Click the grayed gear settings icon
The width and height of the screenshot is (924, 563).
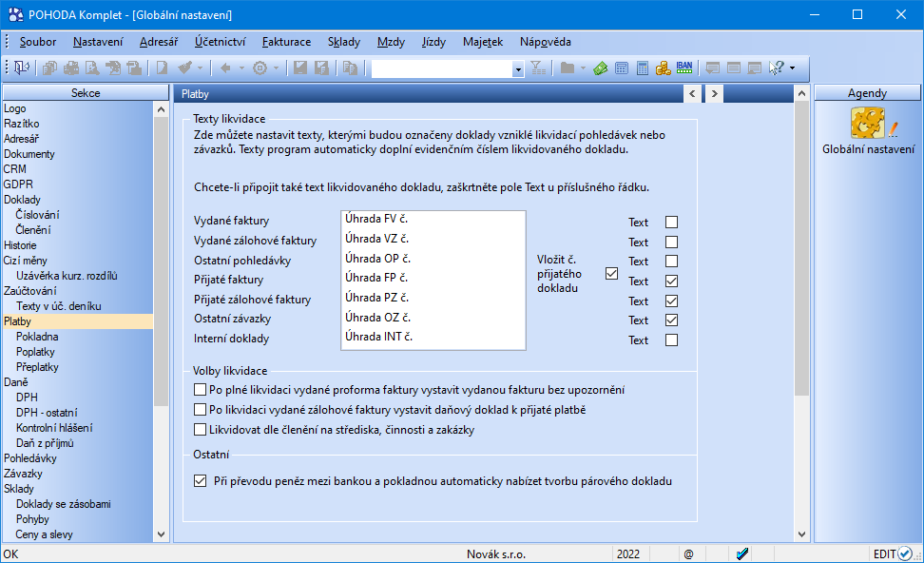[260, 68]
